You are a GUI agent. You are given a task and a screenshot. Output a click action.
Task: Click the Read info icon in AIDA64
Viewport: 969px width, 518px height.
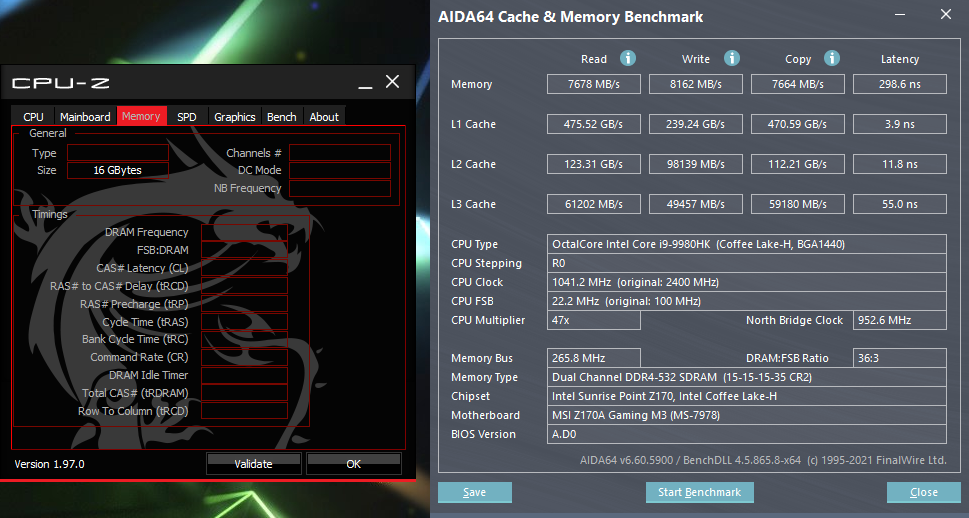pos(628,58)
